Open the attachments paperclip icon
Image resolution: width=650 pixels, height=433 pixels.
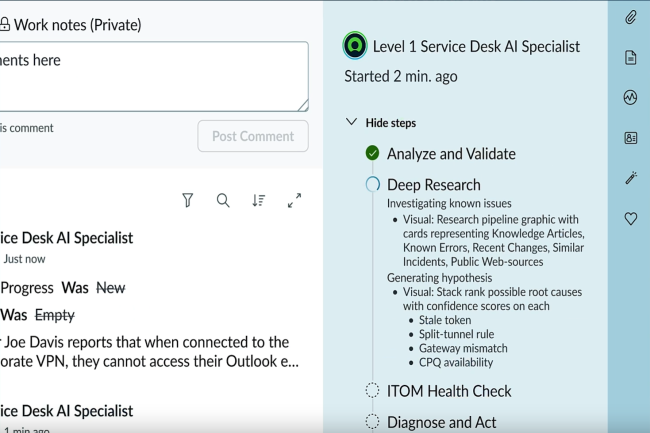click(x=630, y=17)
